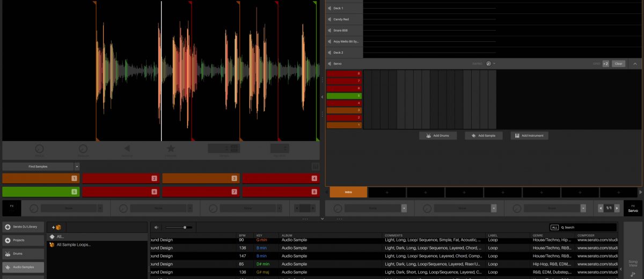Click Add Instrument button
The image size is (644, 279).
pyautogui.click(x=529, y=136)
